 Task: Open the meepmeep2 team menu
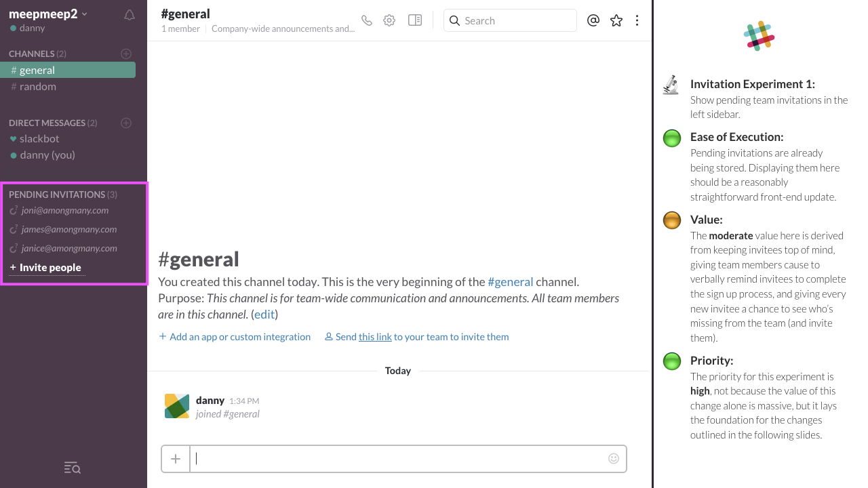[x=47, y=14]
